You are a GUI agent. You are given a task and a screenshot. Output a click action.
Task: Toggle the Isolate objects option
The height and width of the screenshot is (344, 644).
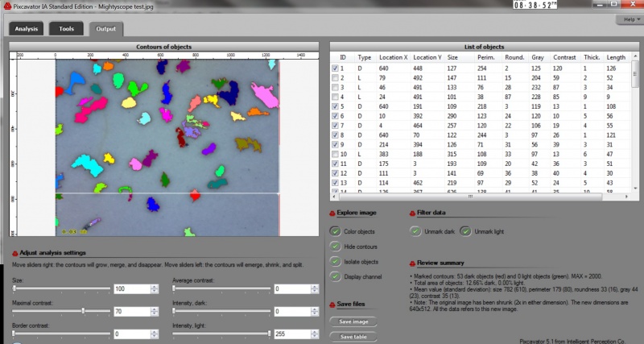[336, 261]
